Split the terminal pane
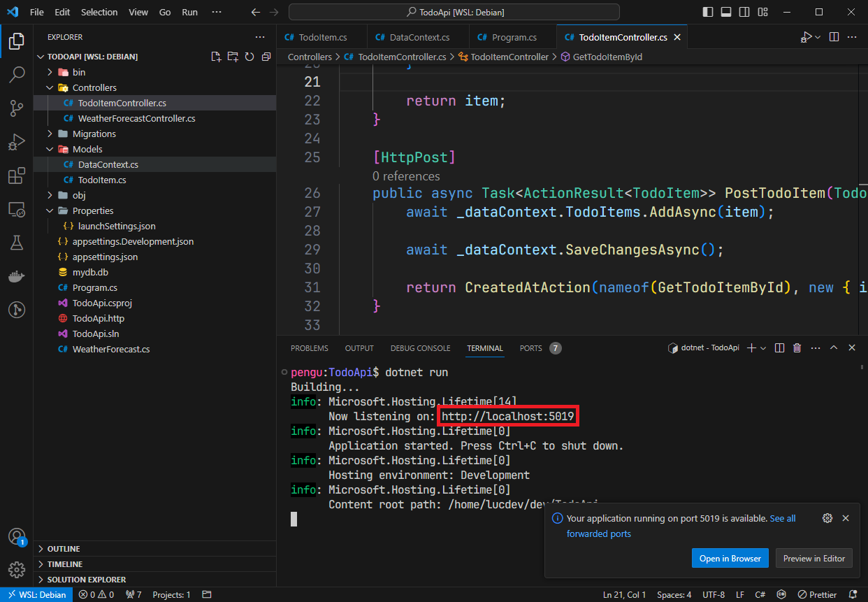 [x=779, y=347]
